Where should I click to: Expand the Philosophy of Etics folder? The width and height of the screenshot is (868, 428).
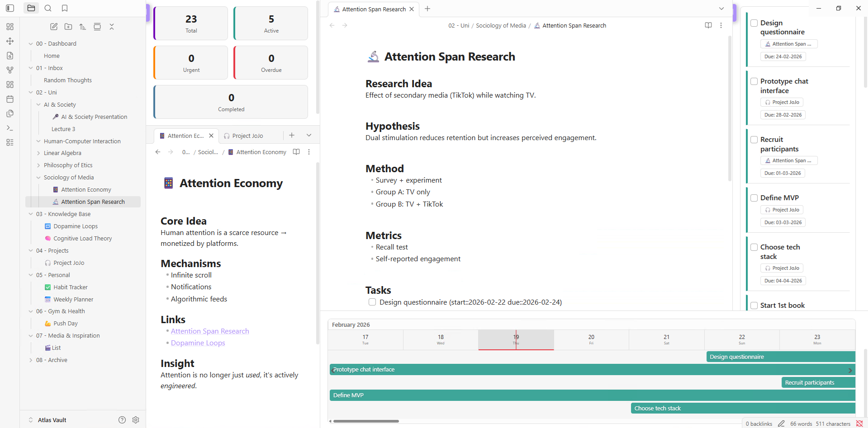coord(38,165)
